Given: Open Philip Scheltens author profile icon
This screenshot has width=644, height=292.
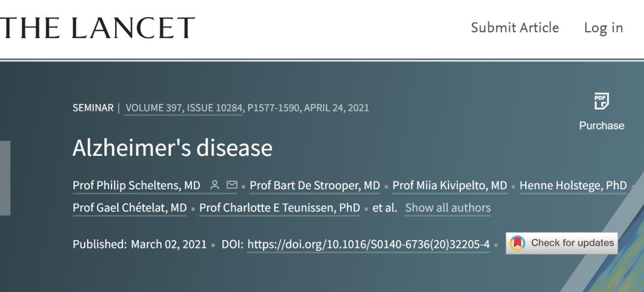Looking at the screenshot, I should [215, 185].
